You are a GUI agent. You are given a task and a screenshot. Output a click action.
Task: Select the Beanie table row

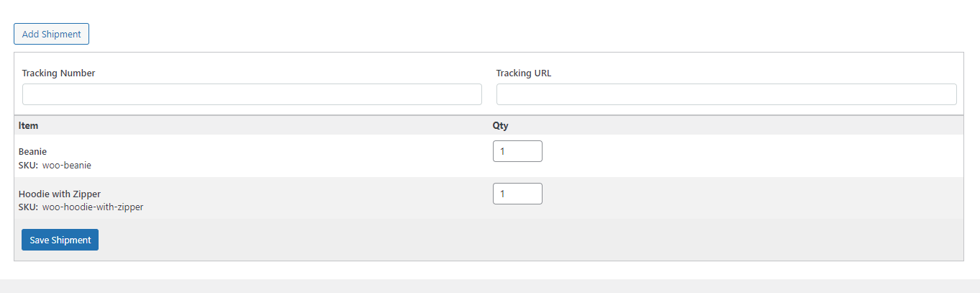(489, 155)
